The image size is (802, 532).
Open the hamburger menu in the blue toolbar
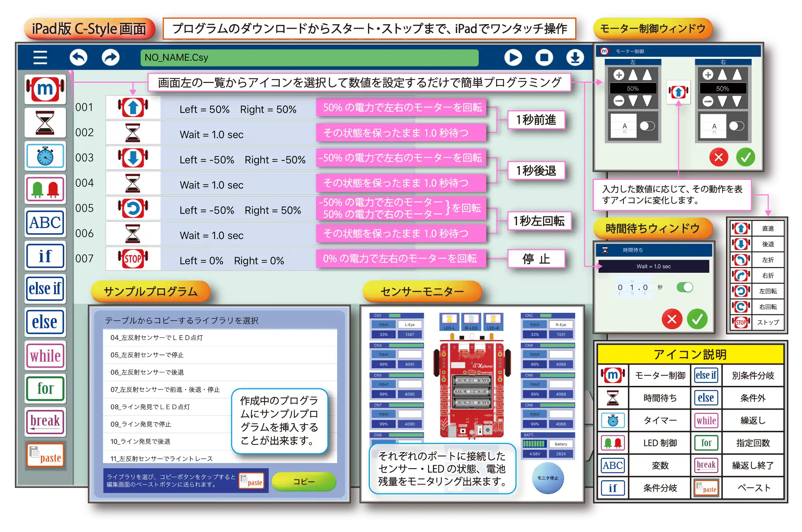(40, 57)
